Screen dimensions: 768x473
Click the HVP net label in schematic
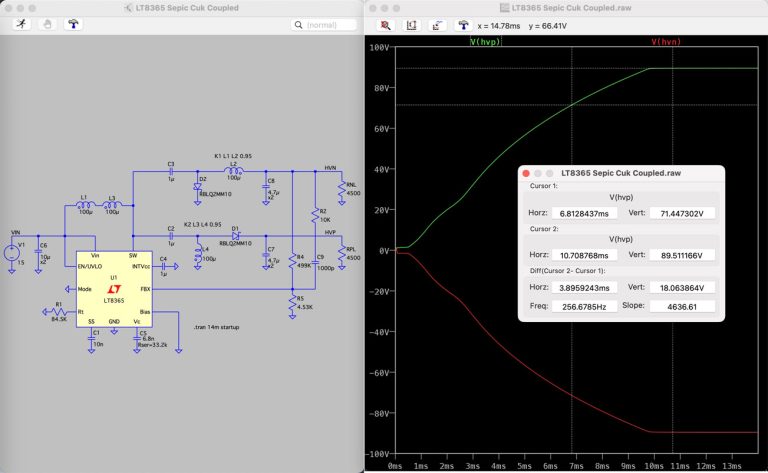click(330, 232)
